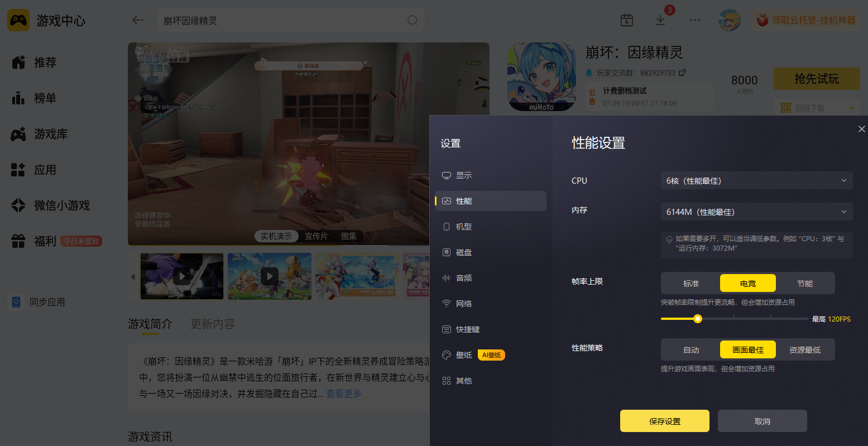
Task: Switch to 宣传片 media tab
Action: (x=316, y=236)
